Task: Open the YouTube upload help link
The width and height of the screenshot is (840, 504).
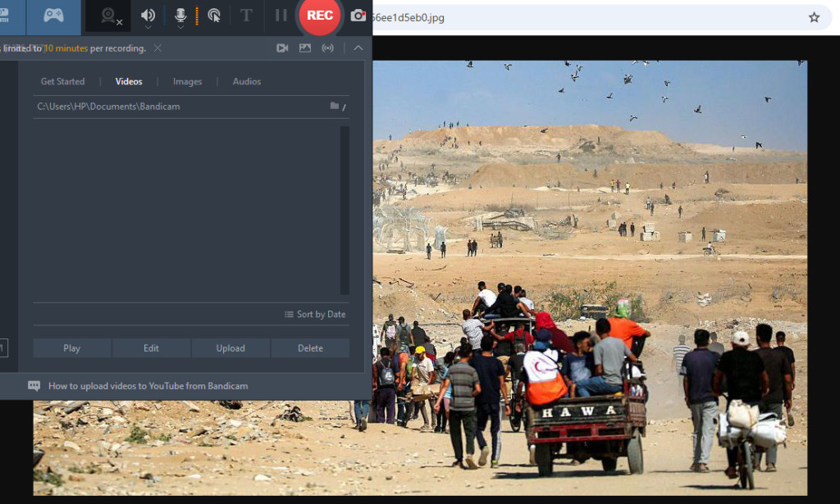Action: (x=148, y=385)
